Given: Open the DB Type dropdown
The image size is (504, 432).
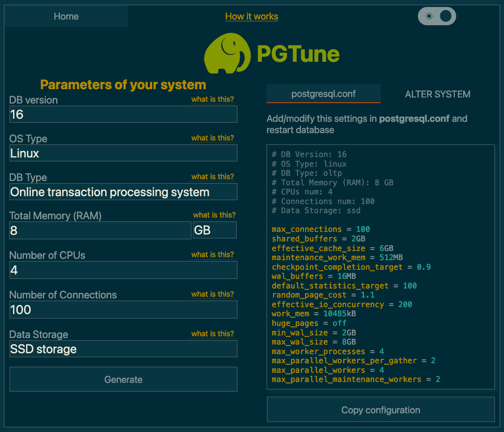Looking at the screenshot, I should 123,191.
